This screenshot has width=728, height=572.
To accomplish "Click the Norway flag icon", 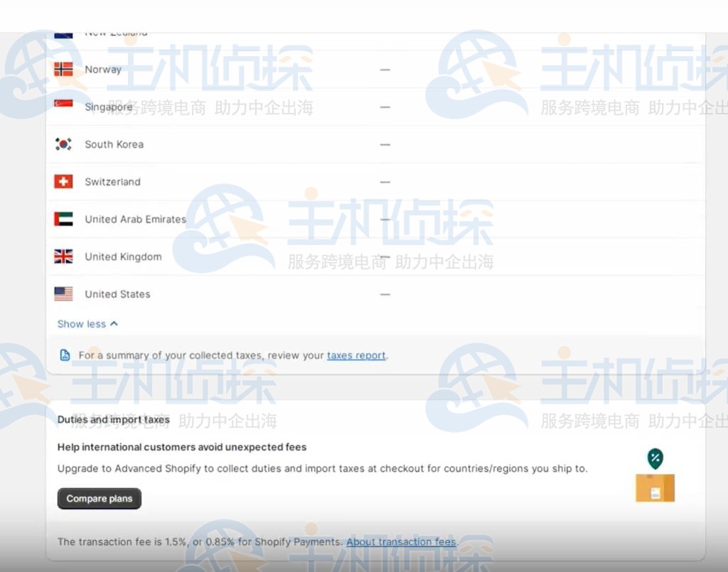I will point(63,69).
